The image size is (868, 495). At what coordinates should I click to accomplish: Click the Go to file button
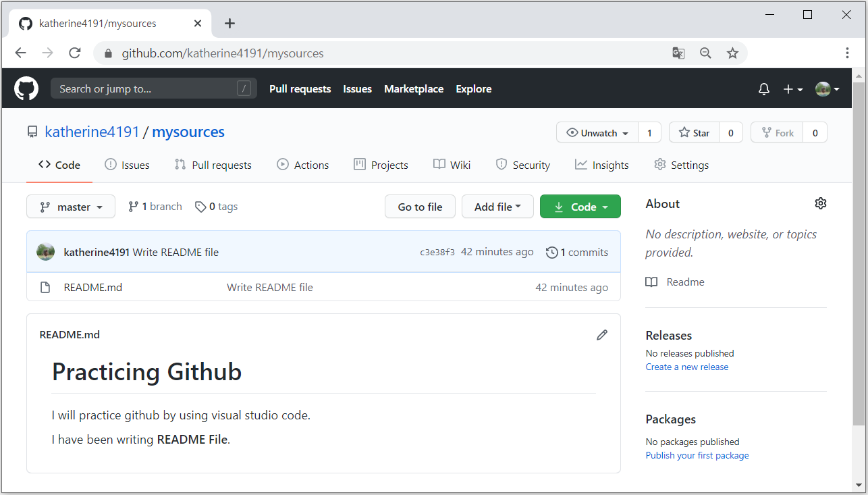coord(420,207)
